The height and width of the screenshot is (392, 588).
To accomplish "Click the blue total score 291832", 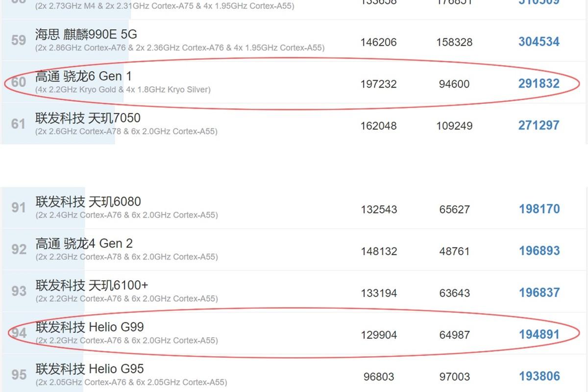I will [x=539, y=83].
